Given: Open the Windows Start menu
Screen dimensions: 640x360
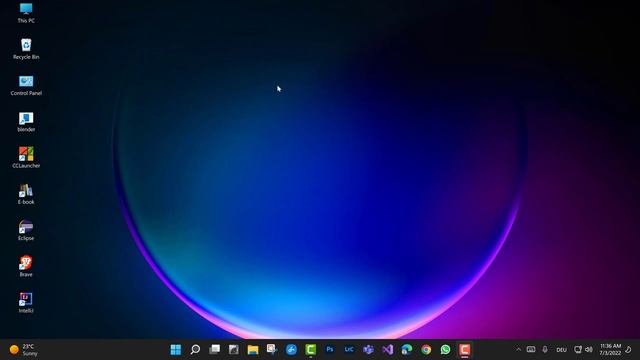Looking at the screenshot, I should pos(176,349).
